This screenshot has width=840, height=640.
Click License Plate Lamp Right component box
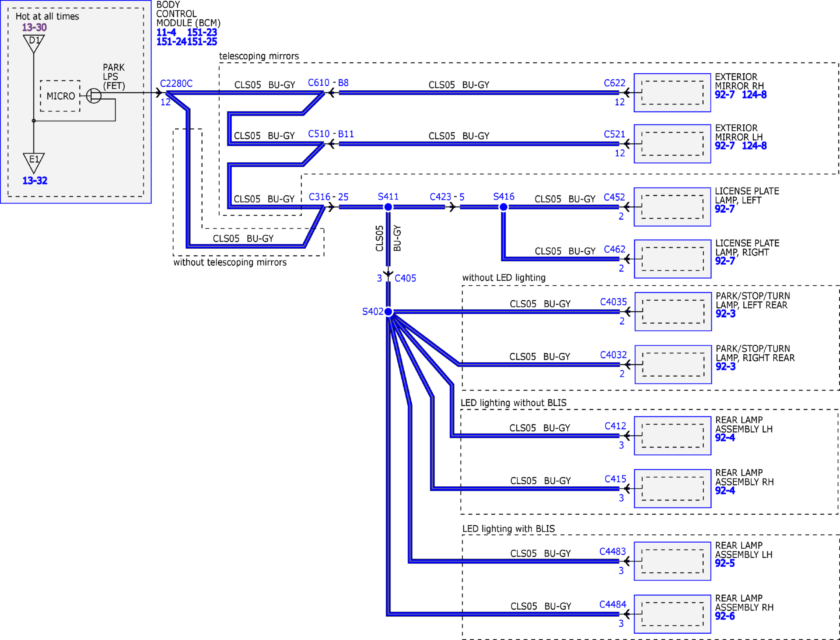click(673, 259)
